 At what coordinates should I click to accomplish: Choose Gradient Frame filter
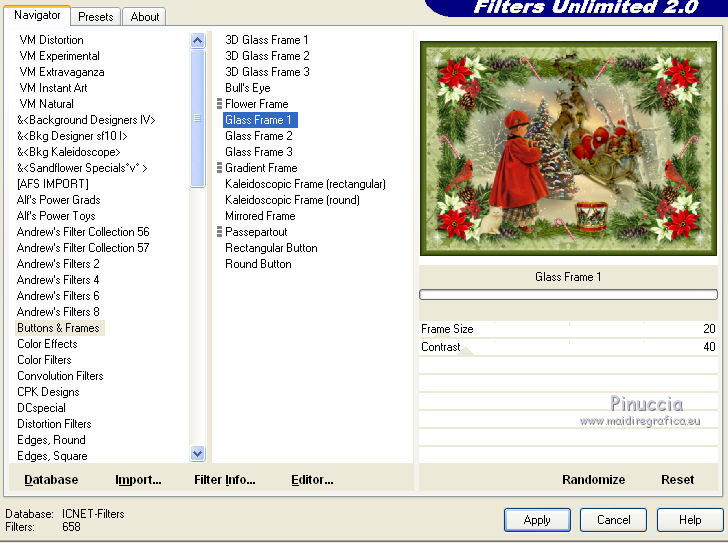coord(261,168)
